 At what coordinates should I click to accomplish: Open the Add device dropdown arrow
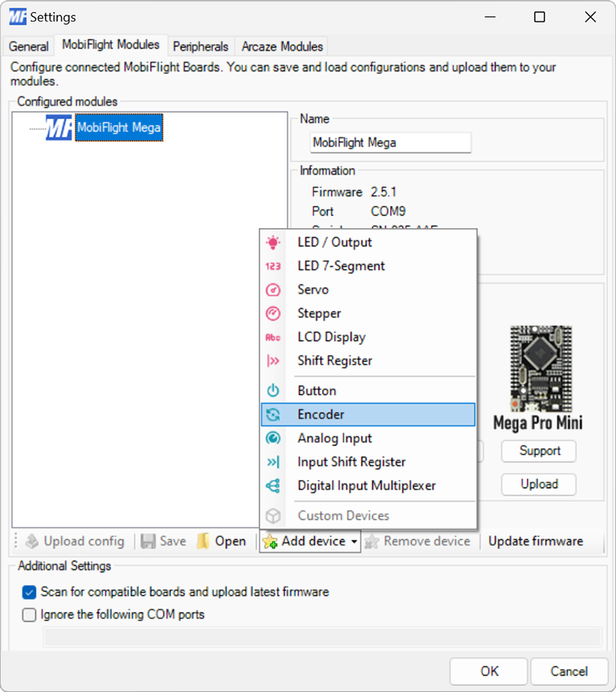[353, 541]
